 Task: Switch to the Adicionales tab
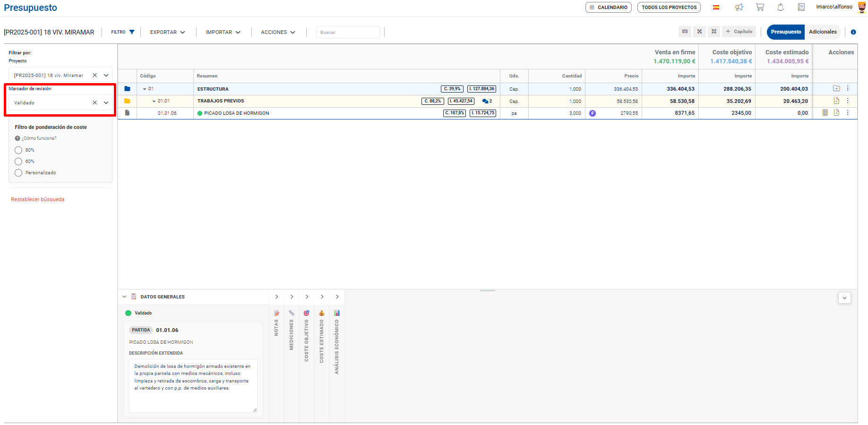coord(823,32)
